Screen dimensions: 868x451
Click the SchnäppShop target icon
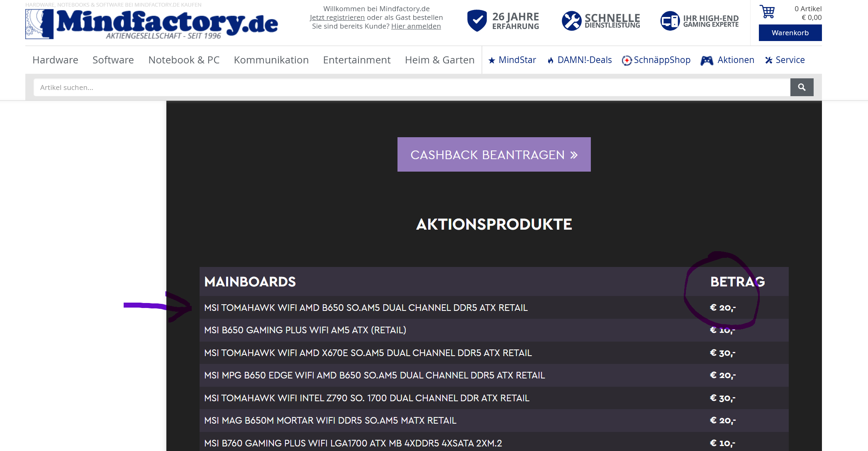[627, 61]
